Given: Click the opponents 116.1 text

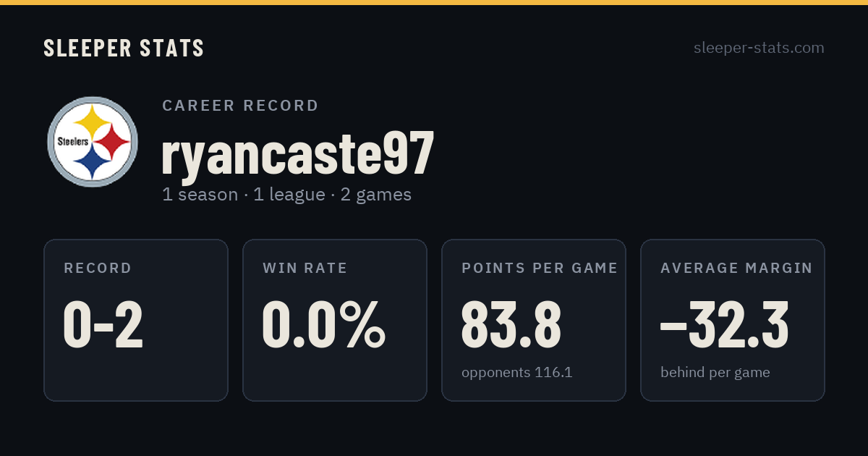Looking at the screenshot, I should 517,373.
